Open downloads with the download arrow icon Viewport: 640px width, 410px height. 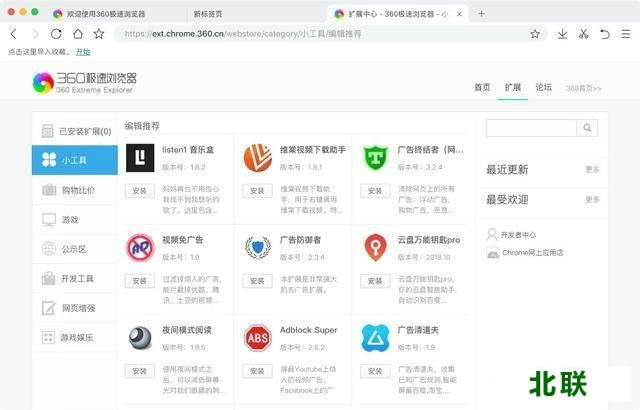coord(562,34)
